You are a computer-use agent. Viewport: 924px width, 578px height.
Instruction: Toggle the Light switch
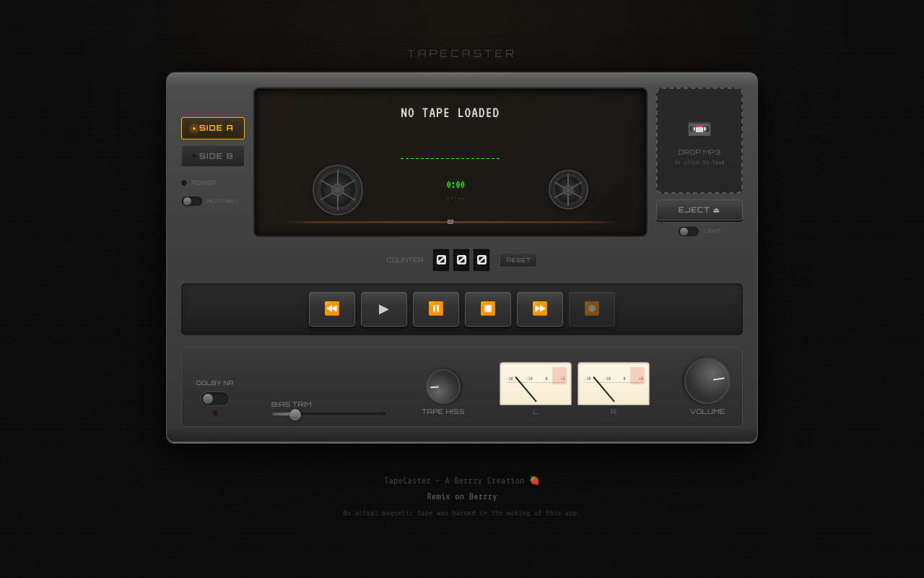tap(689, 231)
